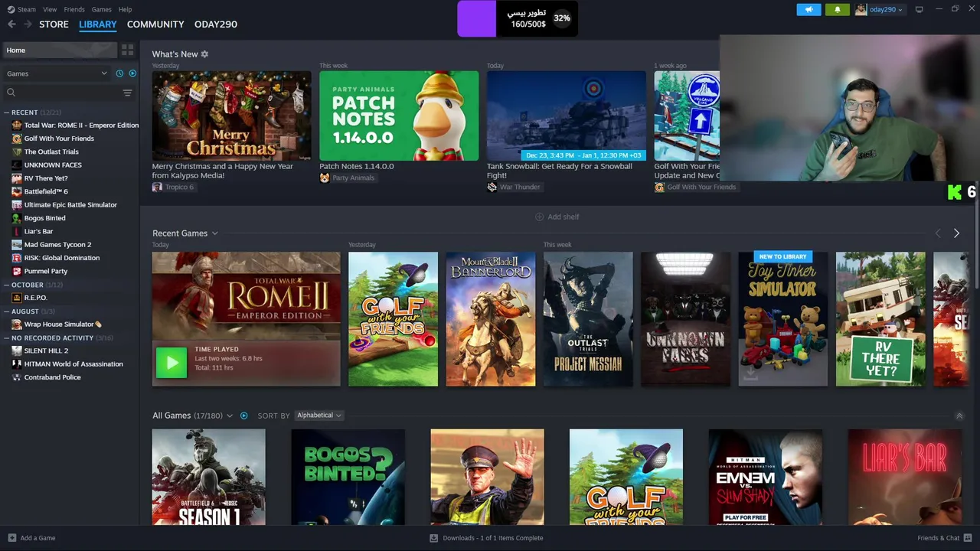Switch to the STORE tab

click(54, 24)
